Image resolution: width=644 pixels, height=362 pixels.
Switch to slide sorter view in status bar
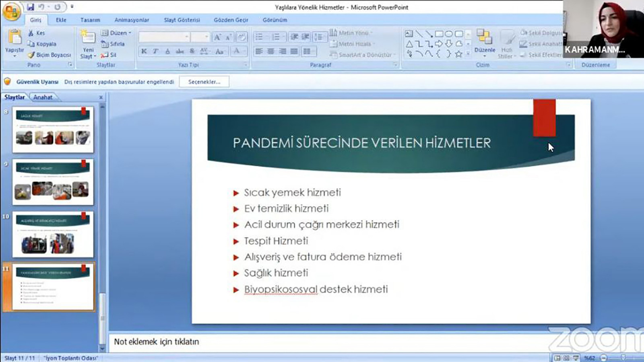[567, 358]
